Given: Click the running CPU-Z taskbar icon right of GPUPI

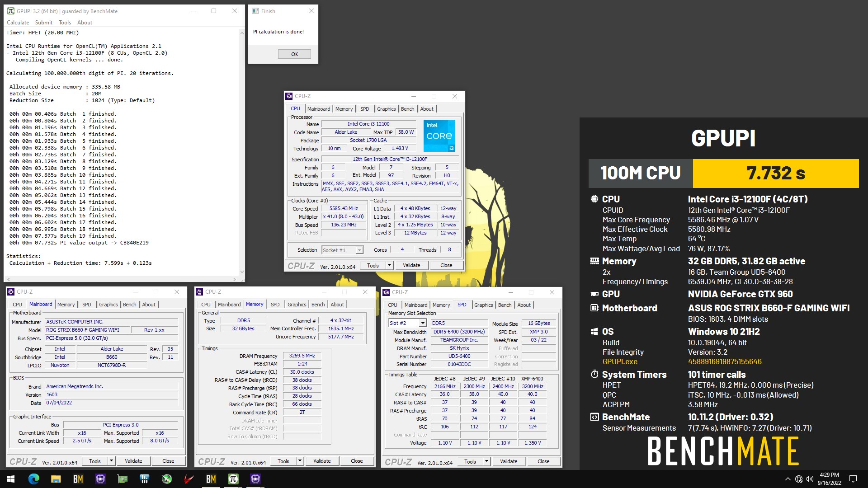Looking at the screenshot, I should pos(255,479).
